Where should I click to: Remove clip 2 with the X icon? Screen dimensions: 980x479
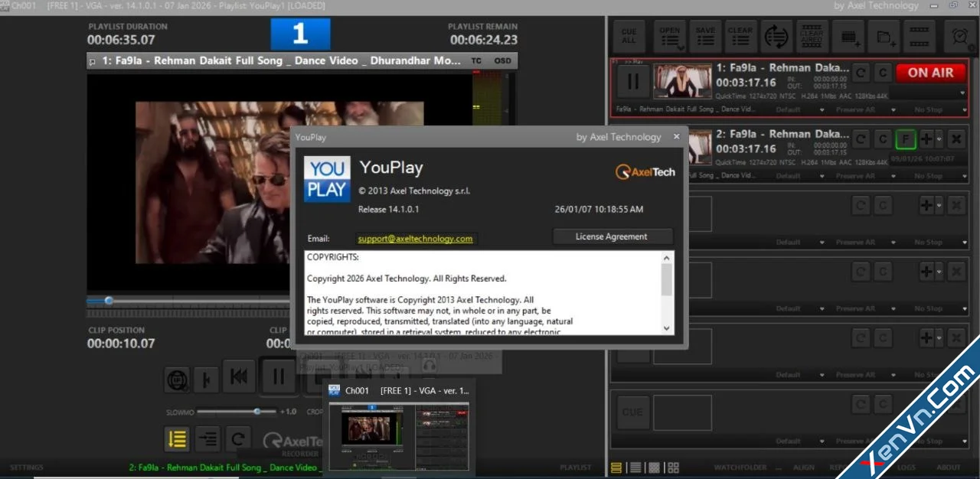point(956,139)
